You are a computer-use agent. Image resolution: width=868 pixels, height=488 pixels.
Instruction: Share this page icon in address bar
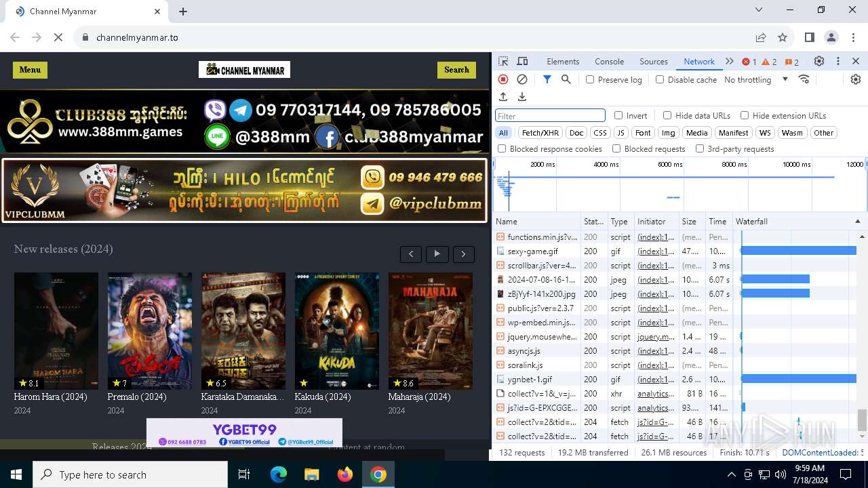761,37
